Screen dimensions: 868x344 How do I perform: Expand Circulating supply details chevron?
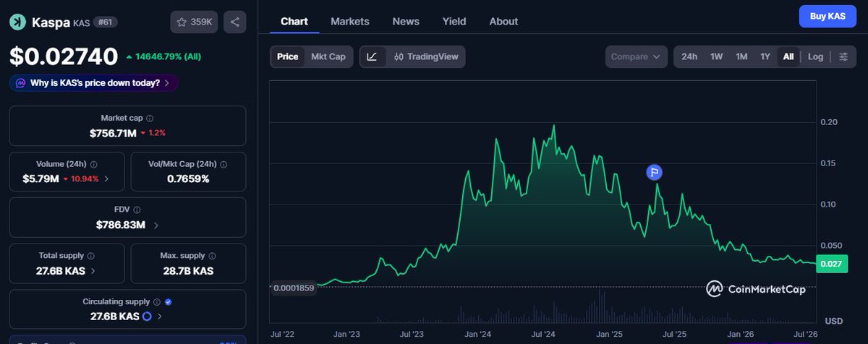pyautogui.click(x=160, y=317)
